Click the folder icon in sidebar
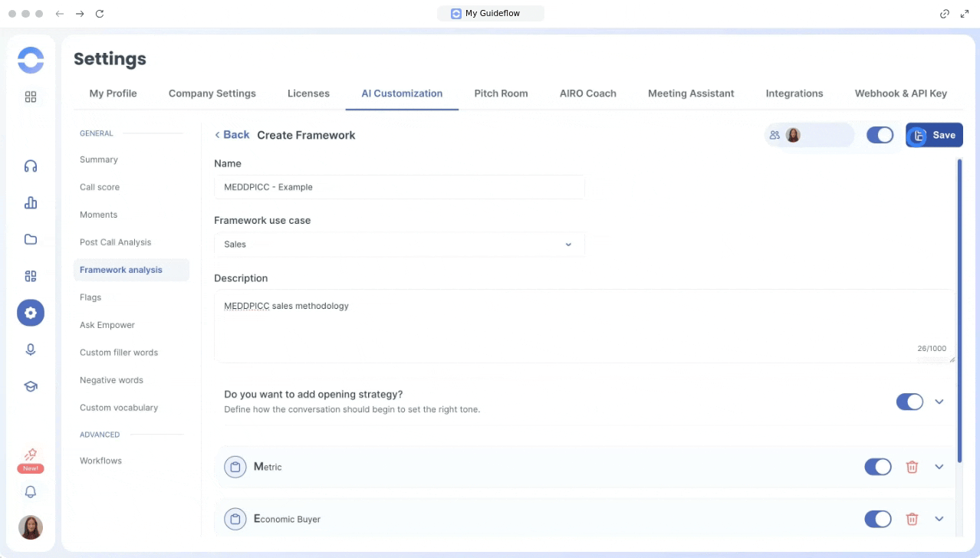 [31, 239]
